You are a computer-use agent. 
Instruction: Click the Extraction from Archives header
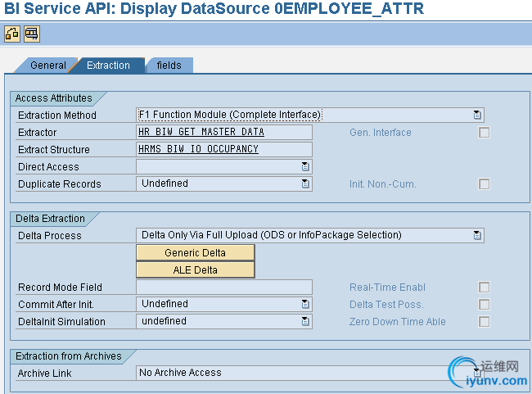[x=69, y=356]
